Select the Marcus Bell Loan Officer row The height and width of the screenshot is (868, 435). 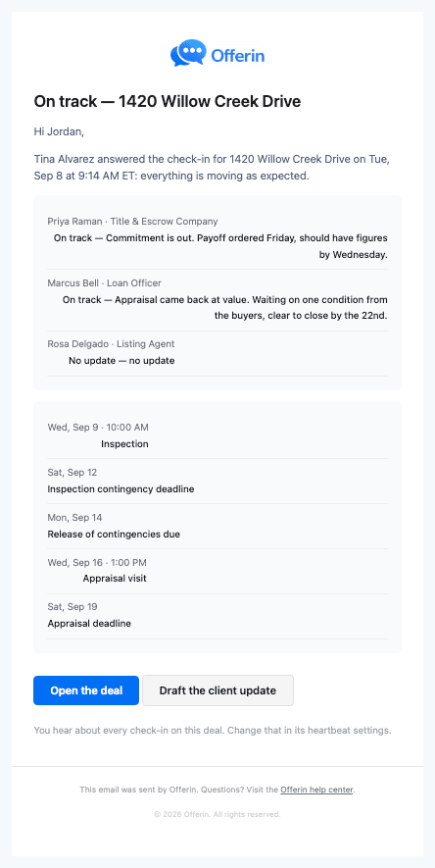point(217,300)
